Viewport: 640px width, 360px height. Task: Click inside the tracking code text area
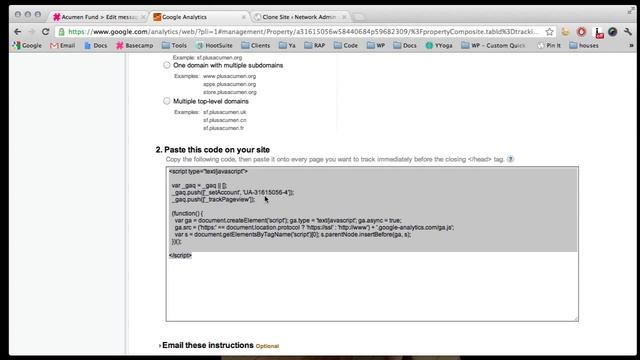[x=372, y=244]
